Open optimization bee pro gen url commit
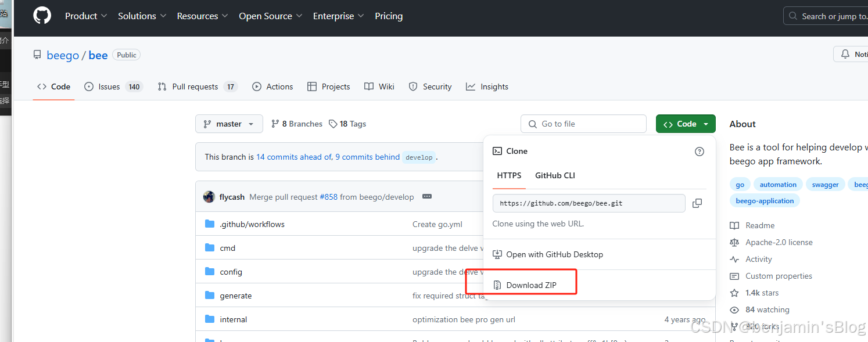Viewport: 868px width, 342px height. click(464, 319)
